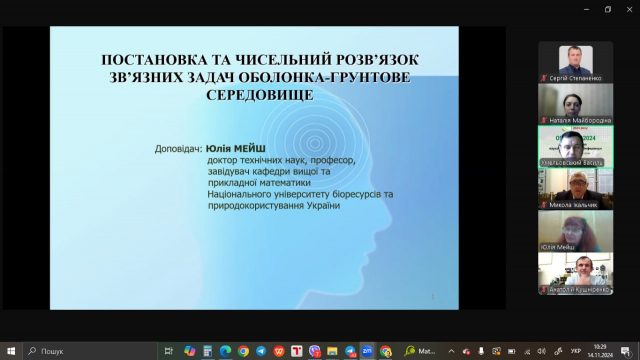Open the red T app in taskbar
Image resolution: width=640 pixels, height=360 pixels.
297,351
